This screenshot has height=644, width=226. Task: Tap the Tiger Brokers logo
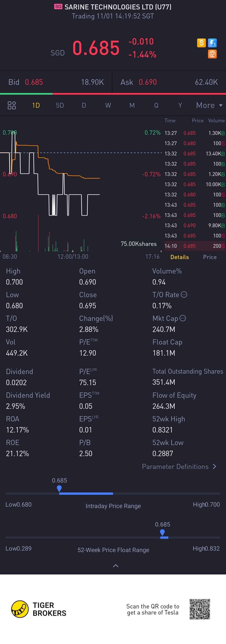coord(39,609)
